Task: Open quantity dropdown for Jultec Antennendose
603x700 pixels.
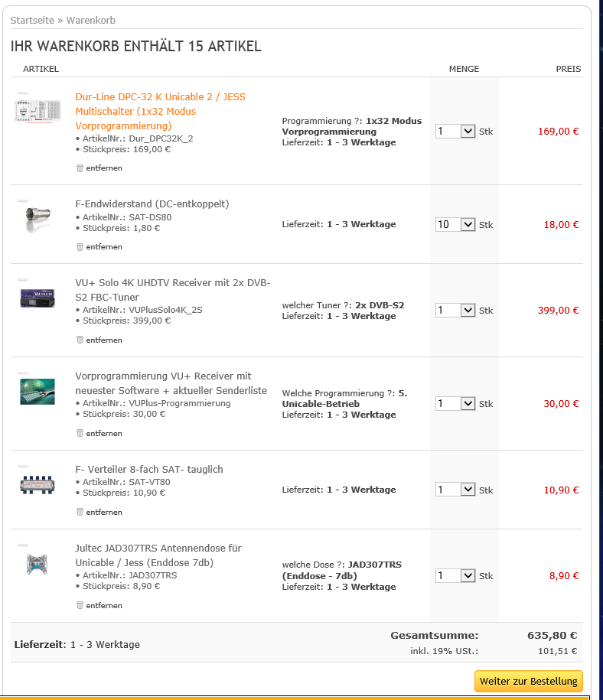Action: (455, 575)
